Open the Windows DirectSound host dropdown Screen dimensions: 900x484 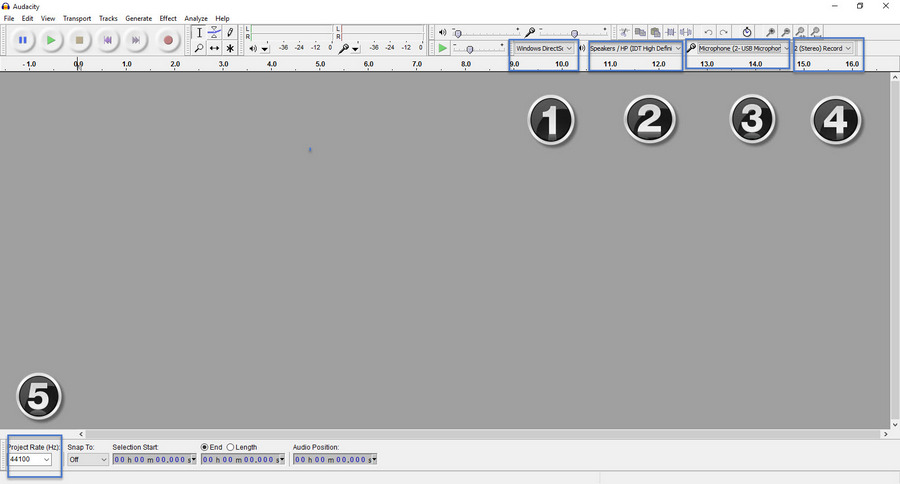[x=544, y=48]
